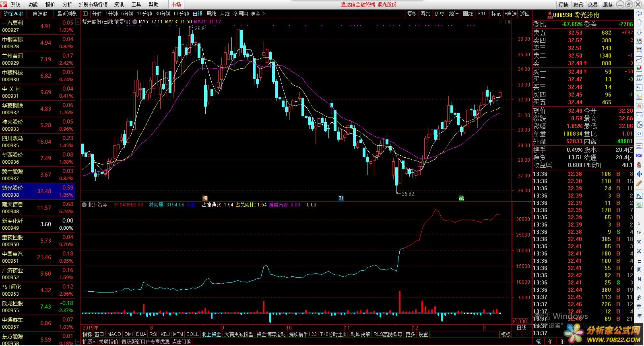Image resolution: width=644 pixels, height=346 pixels.
Task: Expand dropdown arrow next to 紫光股份(日线,前复权)
Action: pos(134,22)
